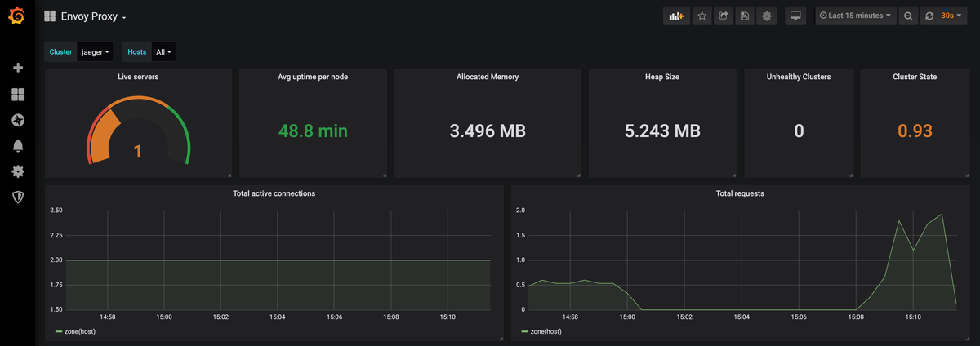Open the Grafana home logo
The image size is (980, 346).
pos(17,16)
